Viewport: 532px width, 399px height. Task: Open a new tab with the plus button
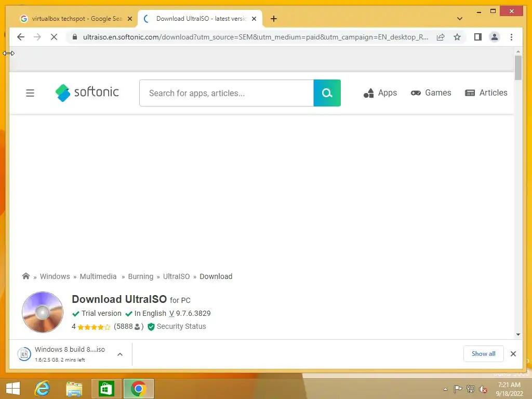tap(274, 19)
